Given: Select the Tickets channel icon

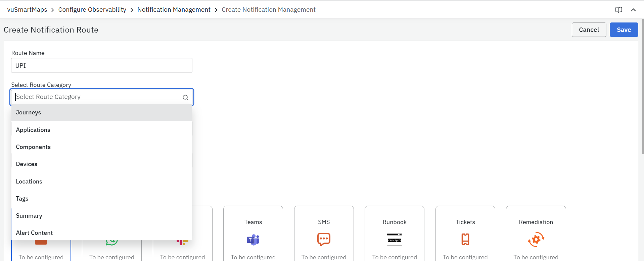Looking at the screenshot, I should (465, 240).
